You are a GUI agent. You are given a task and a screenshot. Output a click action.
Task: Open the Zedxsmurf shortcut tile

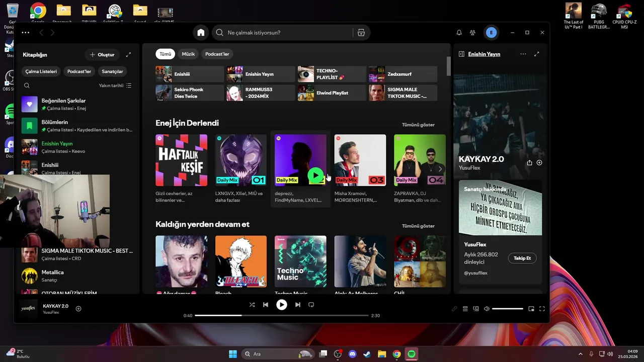[403, 74]
